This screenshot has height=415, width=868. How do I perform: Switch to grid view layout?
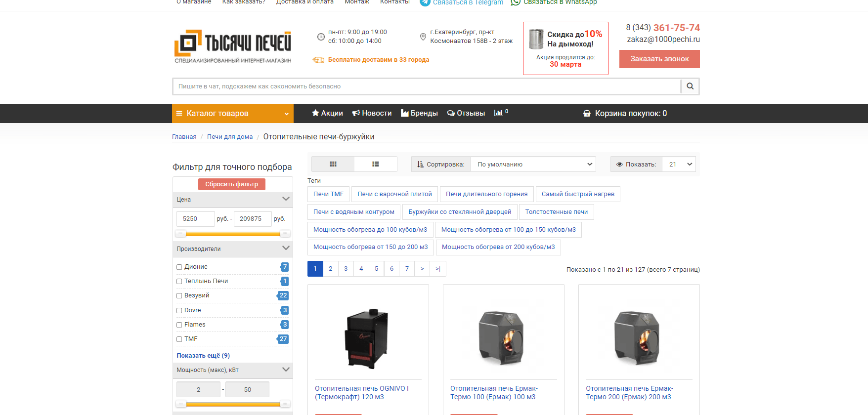pyautogui.click(x=333, y=164)
